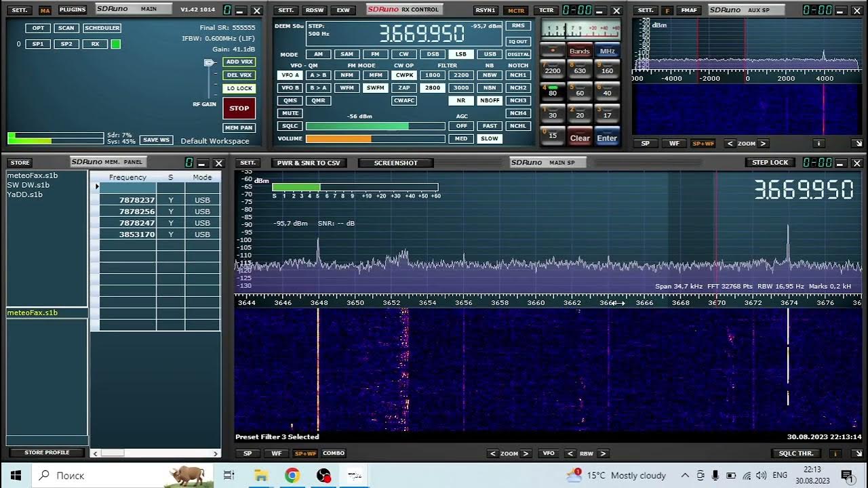Open the Bands selector on keypad

580,51
